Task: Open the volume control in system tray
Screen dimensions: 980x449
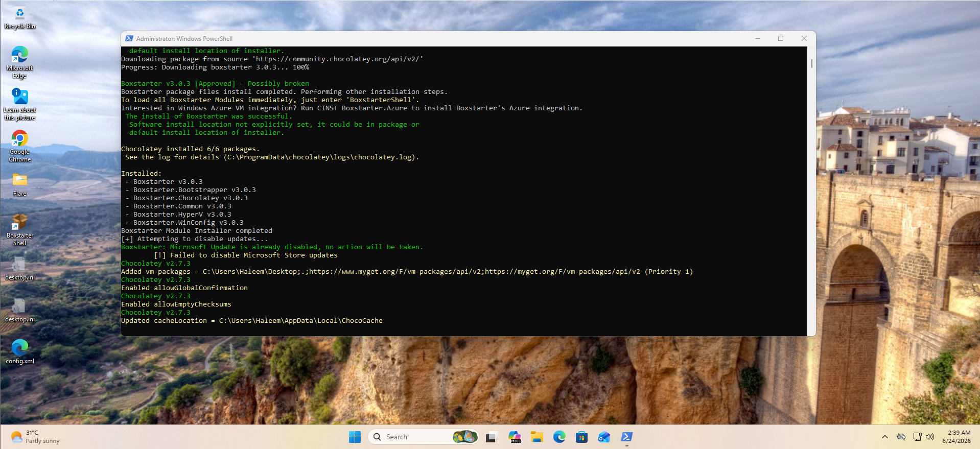Action: (930, 437)
